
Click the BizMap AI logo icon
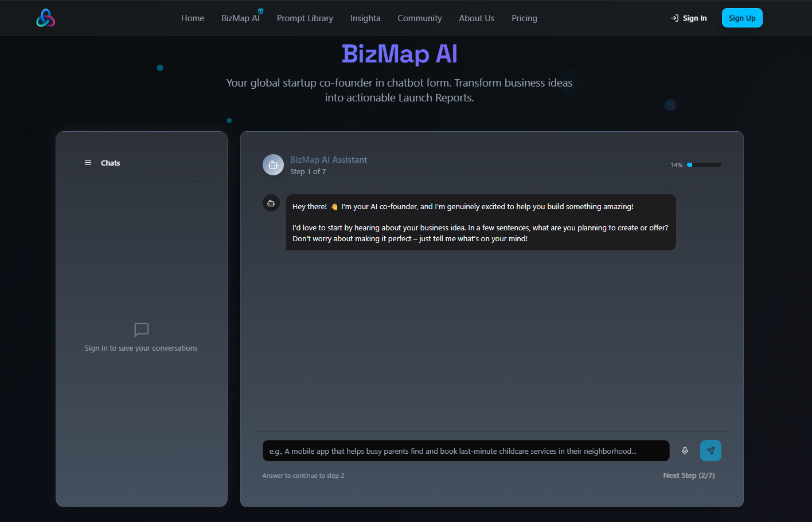click(45, 18)
